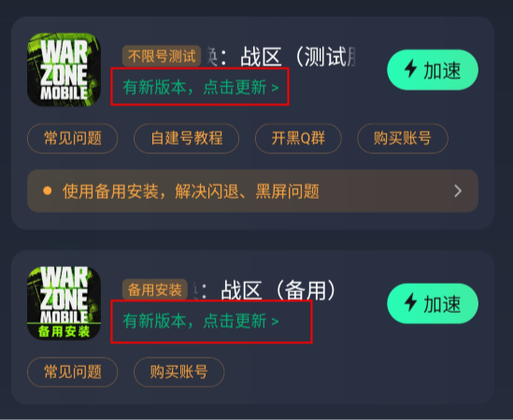This screenshot has height=420, width=513.
Task: Select the 战区（备用）game title
Action: coord(265,290)
